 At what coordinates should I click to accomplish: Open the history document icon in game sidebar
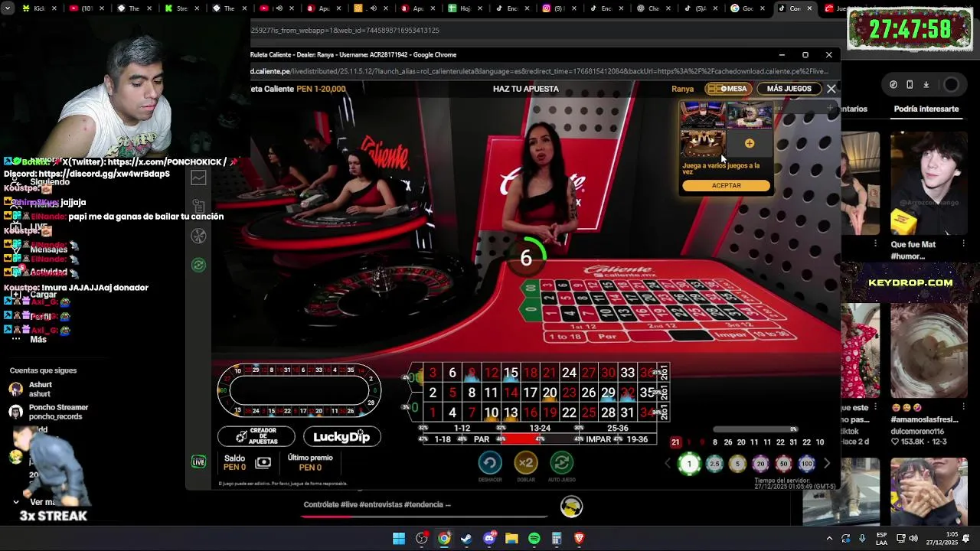point(198,207)
